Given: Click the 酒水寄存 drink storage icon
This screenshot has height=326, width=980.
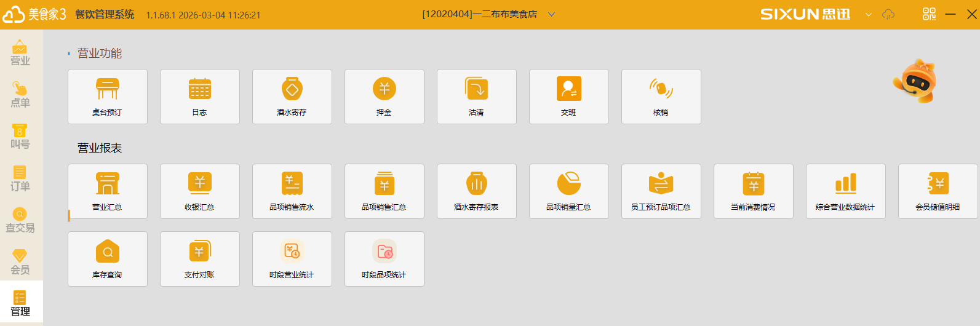Looking at the screenshot, I should tap(292, 90).
